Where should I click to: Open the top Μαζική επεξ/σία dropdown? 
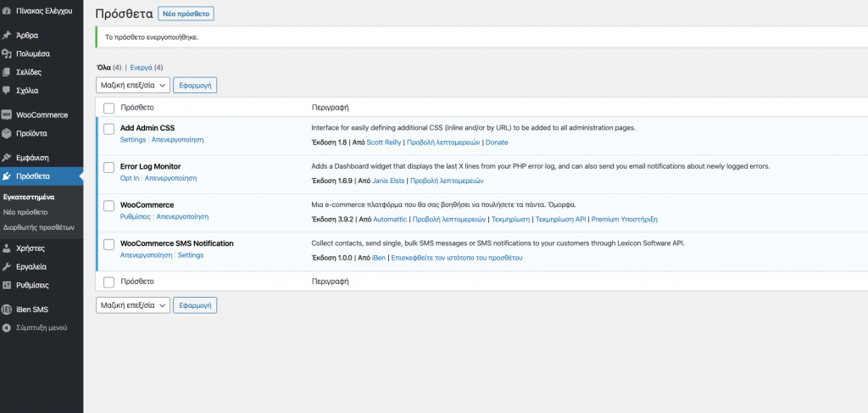[x=133, y=86]
